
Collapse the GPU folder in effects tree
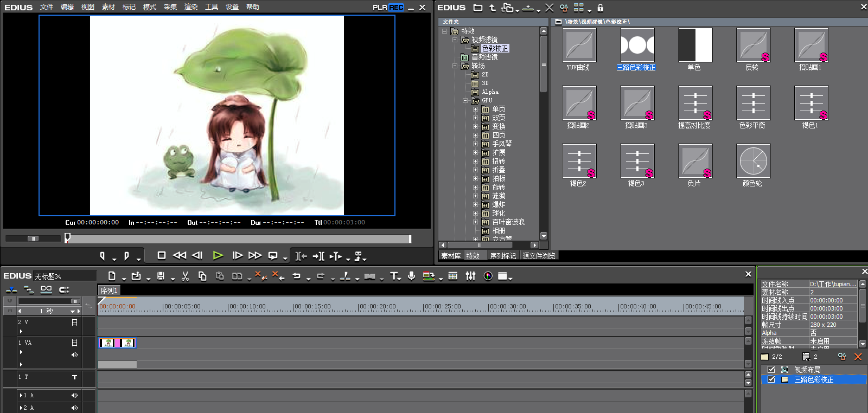pyautogui.click(x=465, y=101)
